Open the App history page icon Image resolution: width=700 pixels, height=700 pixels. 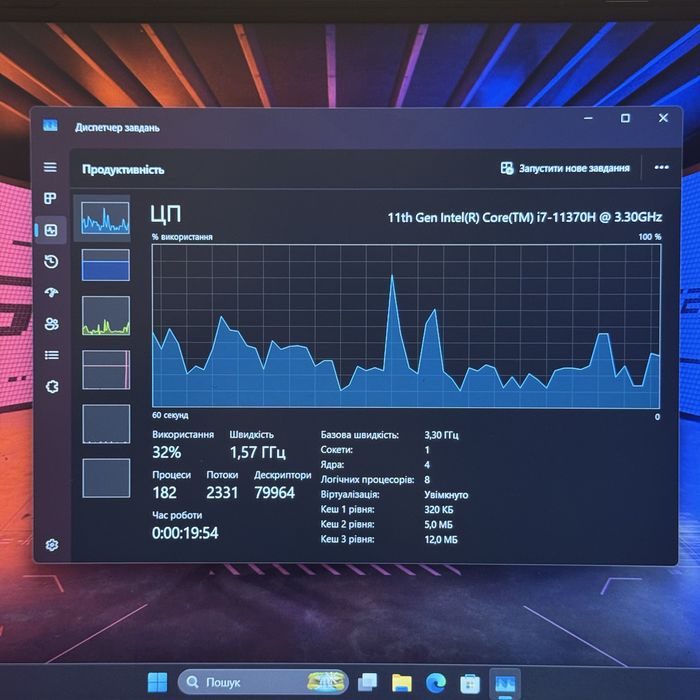coord(51,262)
